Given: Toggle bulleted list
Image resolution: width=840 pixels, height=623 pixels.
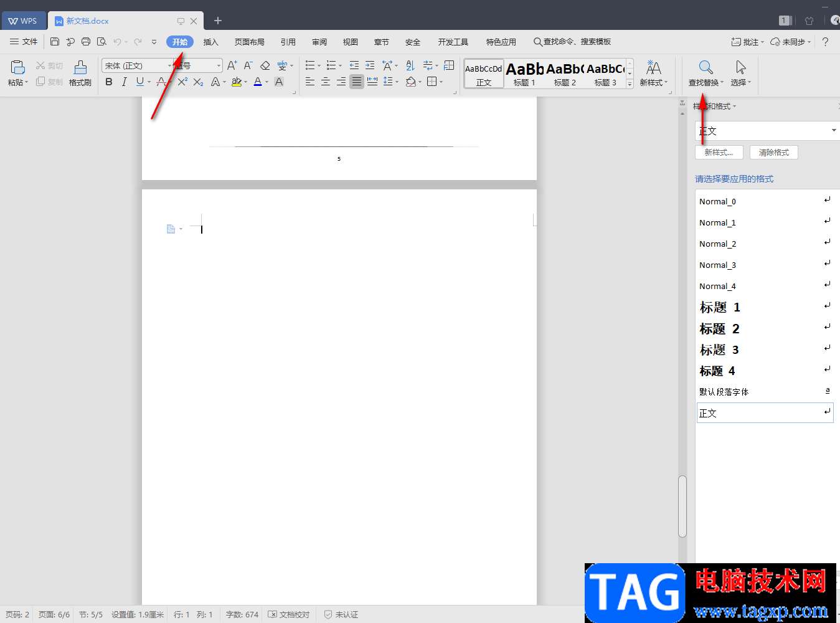Looking at the screenshot, I should coord(309,65).
